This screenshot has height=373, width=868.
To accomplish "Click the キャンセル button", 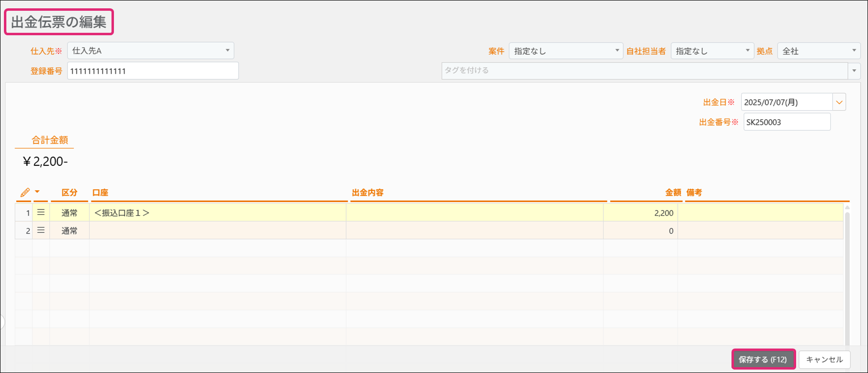I will (824, 359).
